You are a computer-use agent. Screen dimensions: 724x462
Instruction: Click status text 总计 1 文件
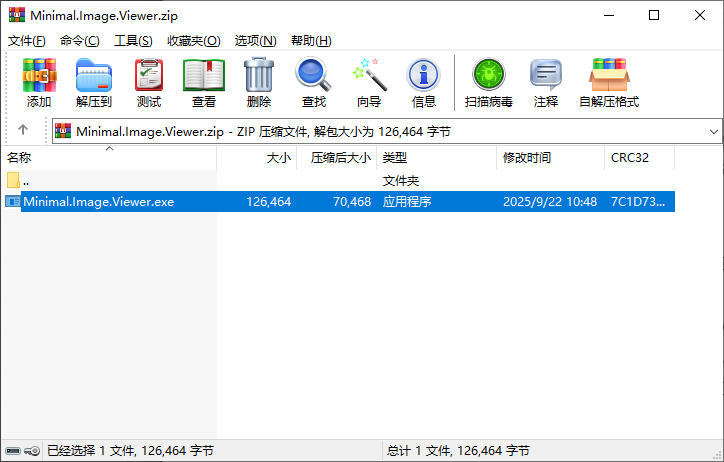pos(458,450)
